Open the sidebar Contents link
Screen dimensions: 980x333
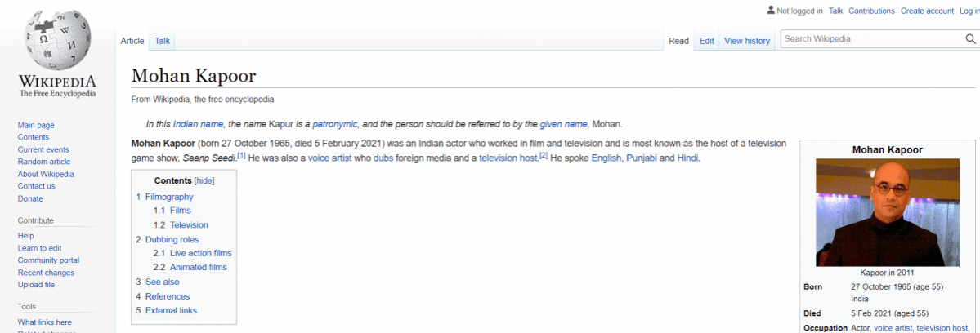[34, 137]
